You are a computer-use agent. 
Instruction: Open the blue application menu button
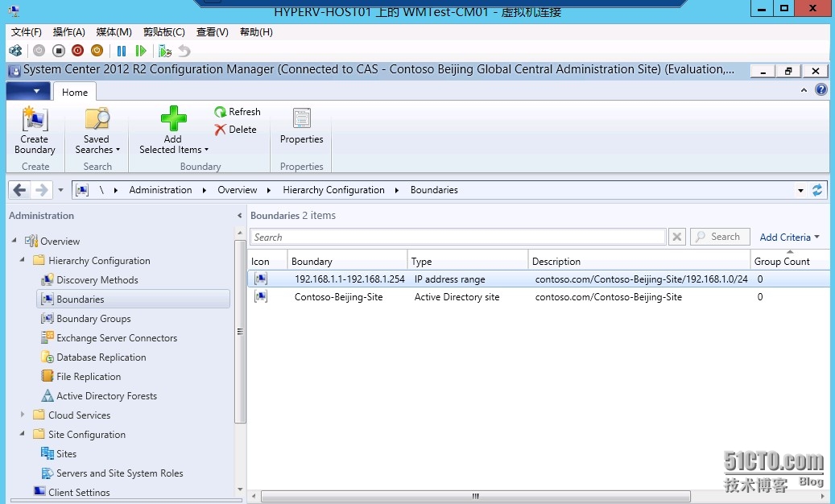(x=27, y=91)
